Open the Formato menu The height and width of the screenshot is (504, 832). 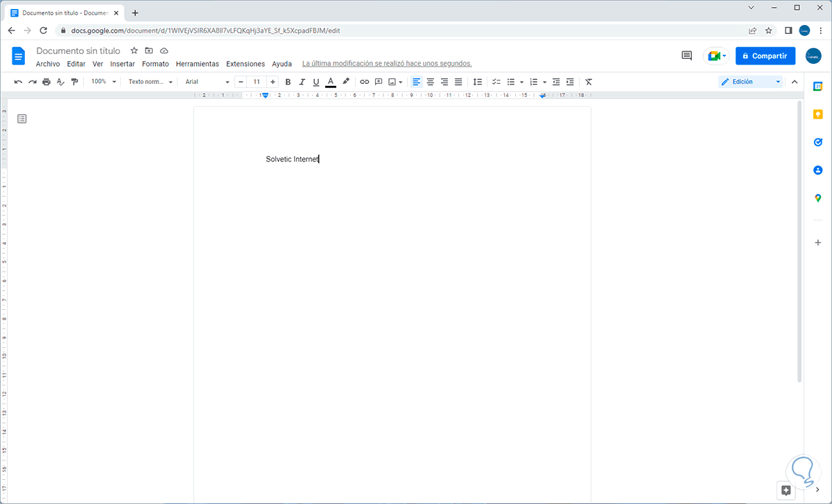point(155,64)
